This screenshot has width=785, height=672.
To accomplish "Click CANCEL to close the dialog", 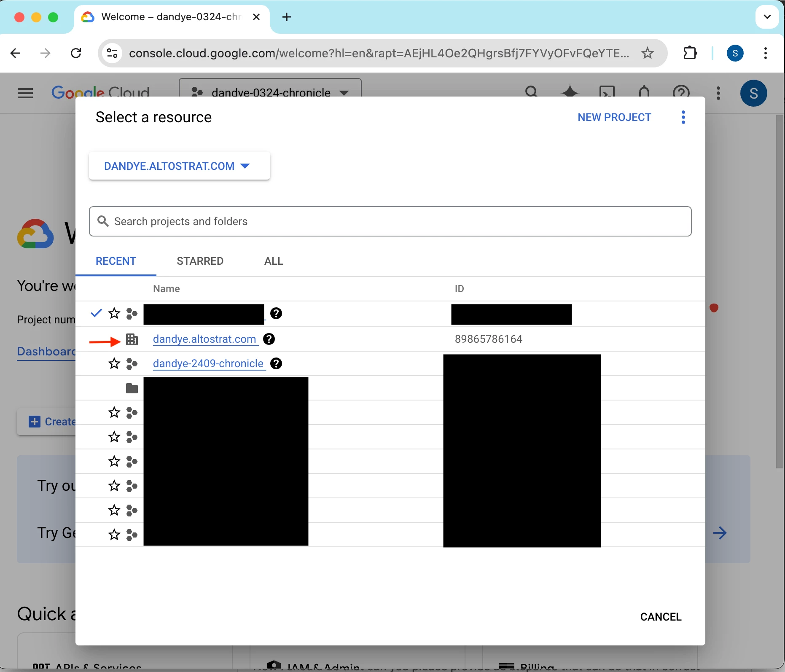I will tap(661, 617).
